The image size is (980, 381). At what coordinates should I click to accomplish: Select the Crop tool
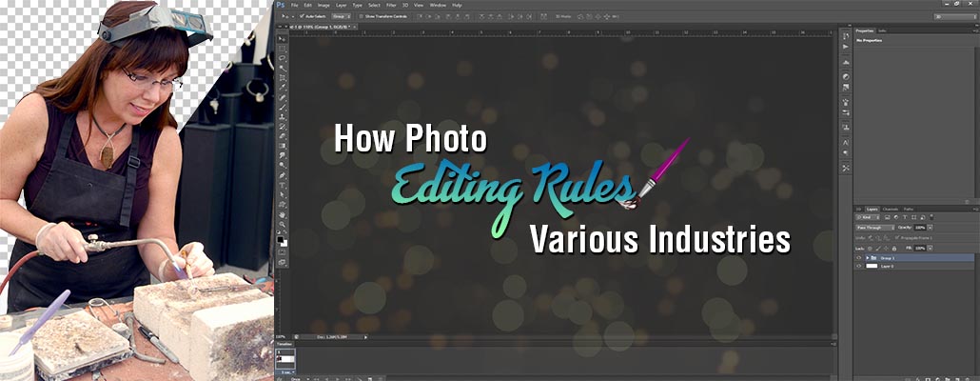[x=283, y=79]
